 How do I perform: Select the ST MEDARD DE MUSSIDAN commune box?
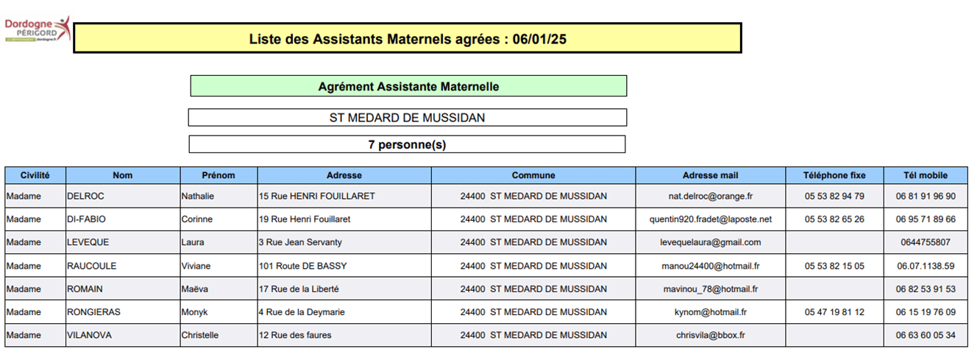coord(407,118)
